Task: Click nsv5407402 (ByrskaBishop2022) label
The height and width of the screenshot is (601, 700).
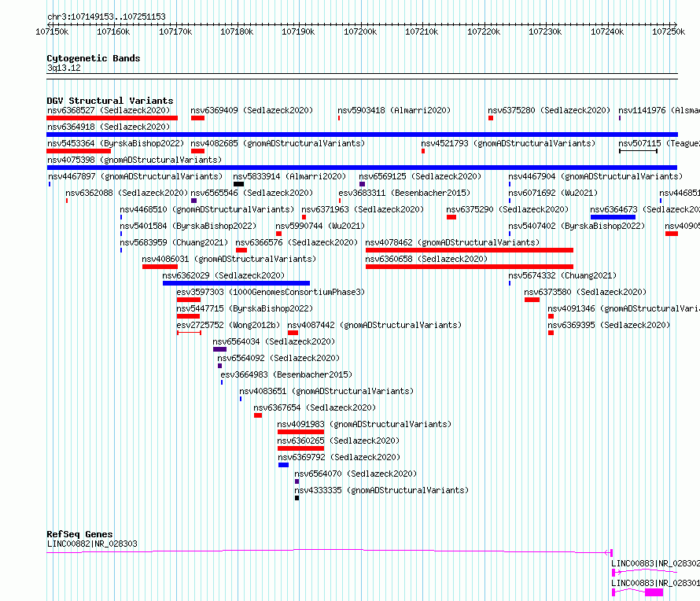Action: pos(577,226)
